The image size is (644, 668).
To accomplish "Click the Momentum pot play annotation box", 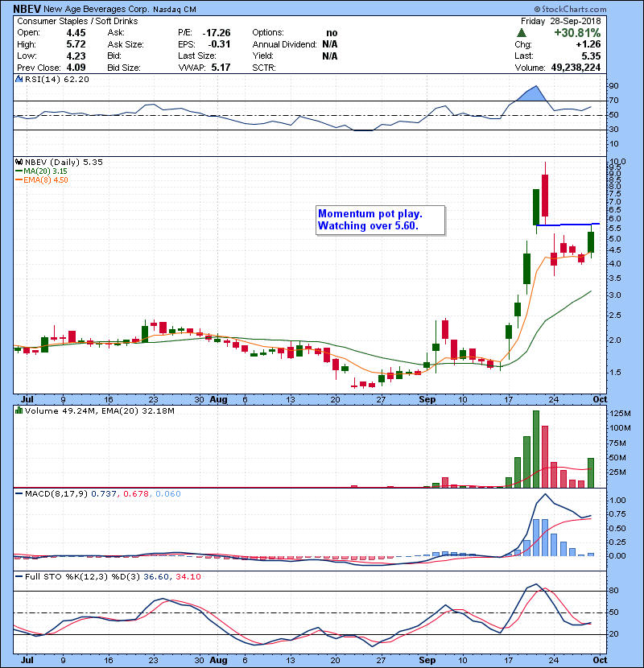I will click(380, 220).
